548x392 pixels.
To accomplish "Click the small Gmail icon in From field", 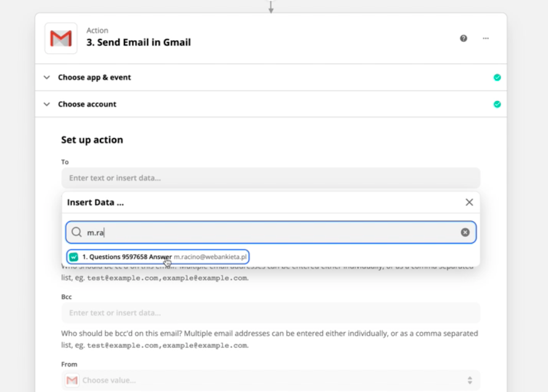I will 72,380.
